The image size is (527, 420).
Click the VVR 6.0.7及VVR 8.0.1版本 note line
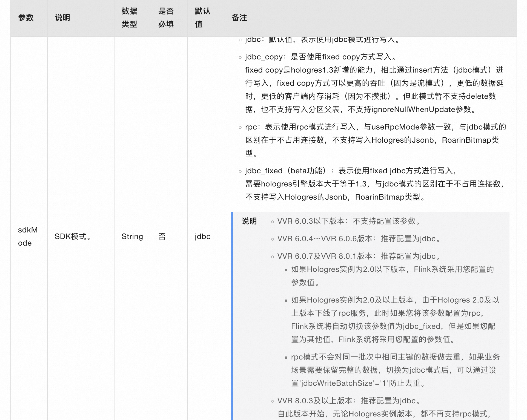[x=359, y=256]
